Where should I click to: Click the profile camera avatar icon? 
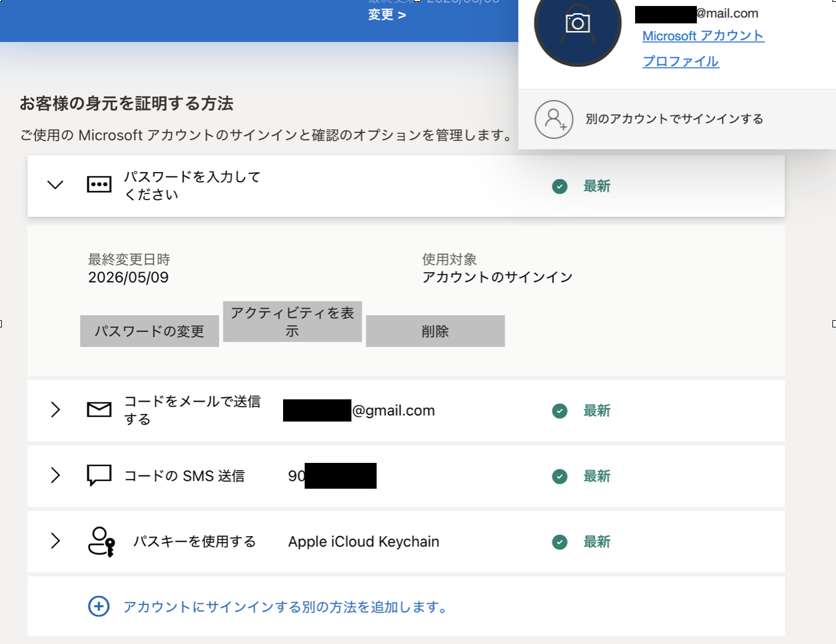[578, 24]
